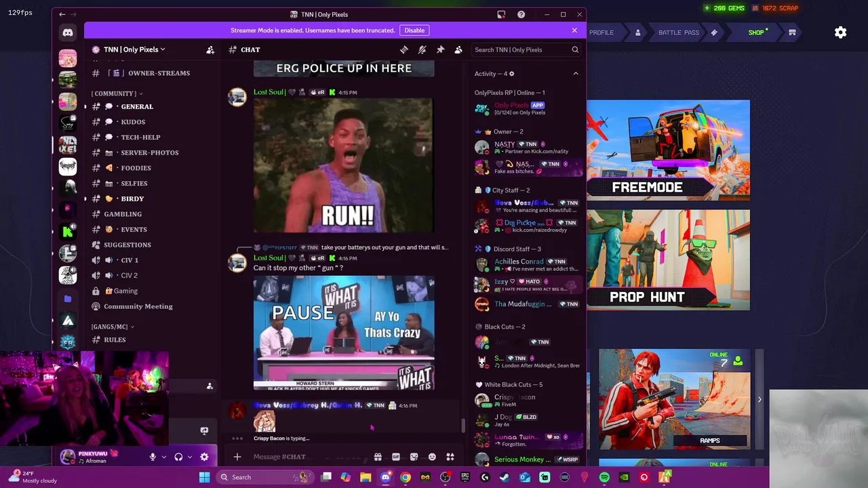This screenshot has width=868, height=488.
Task: Select the FREEMODE game card
Action: tap(668, 150)
